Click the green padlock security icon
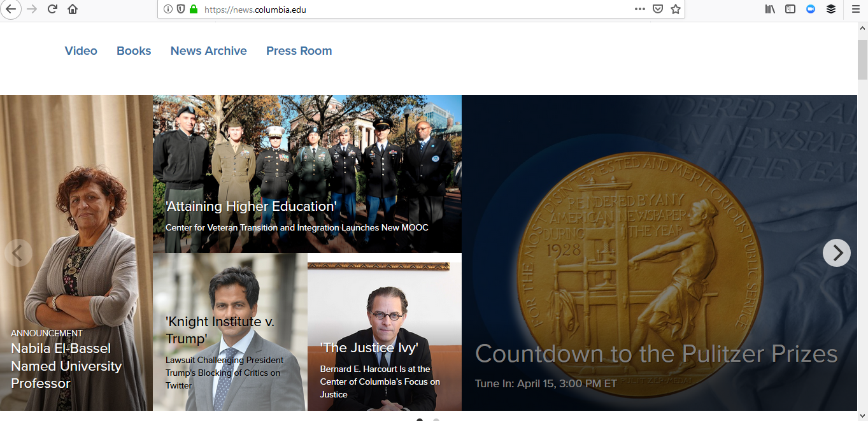This screenshot has height=421, width=868. [194, 10]
